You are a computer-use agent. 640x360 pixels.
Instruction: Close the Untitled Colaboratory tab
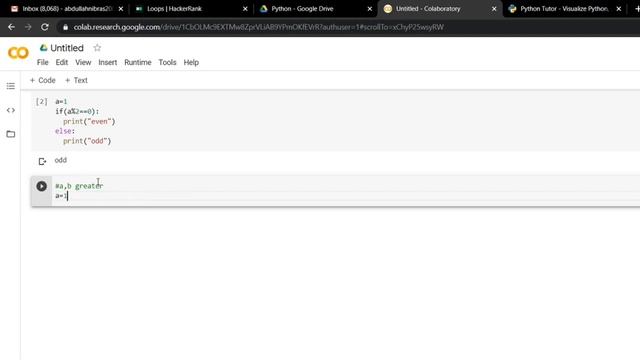pos(494,9)
